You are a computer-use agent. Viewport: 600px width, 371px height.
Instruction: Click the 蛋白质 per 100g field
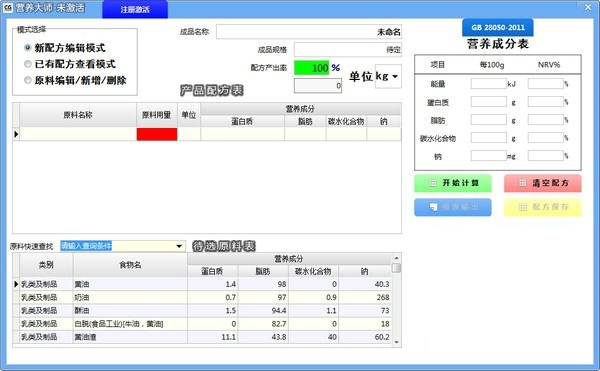(x=489, y=102)
